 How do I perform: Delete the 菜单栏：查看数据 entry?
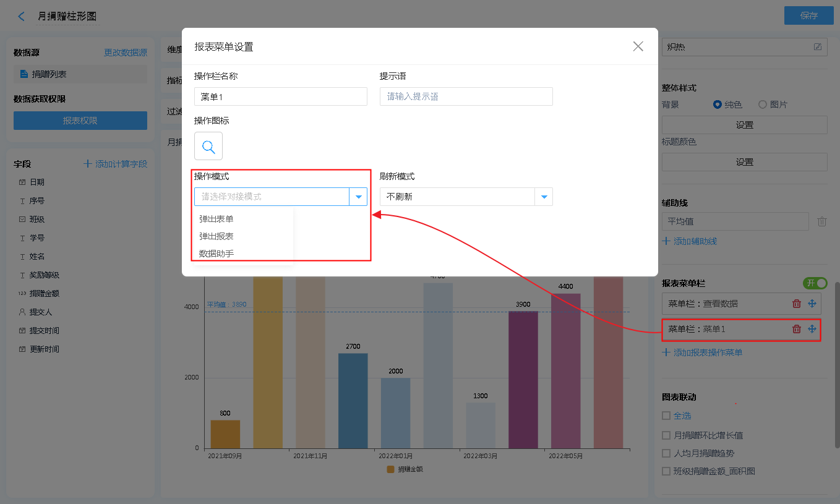click(797, 304)
